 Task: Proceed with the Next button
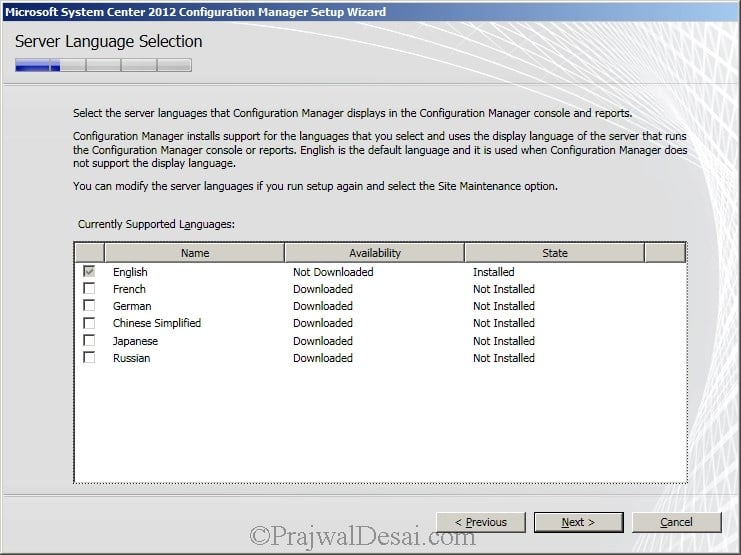point(578,522)
